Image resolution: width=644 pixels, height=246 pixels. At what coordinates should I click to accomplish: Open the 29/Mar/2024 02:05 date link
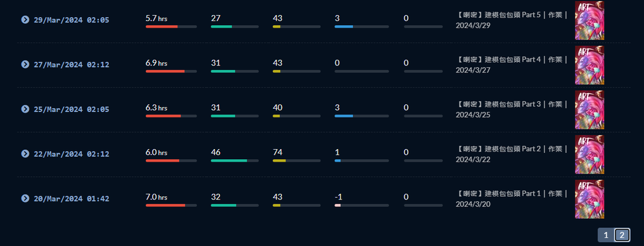click(72, 20)
